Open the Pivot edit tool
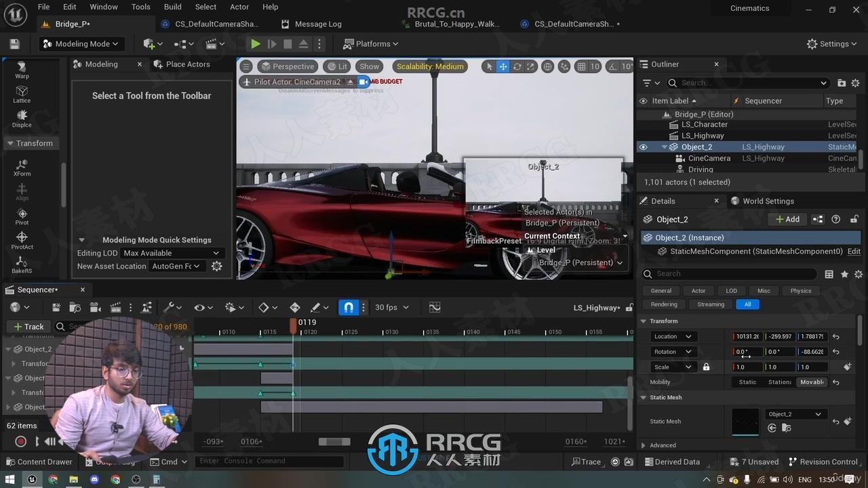Viewport: 868px width, 488px height. coord(22,216)
